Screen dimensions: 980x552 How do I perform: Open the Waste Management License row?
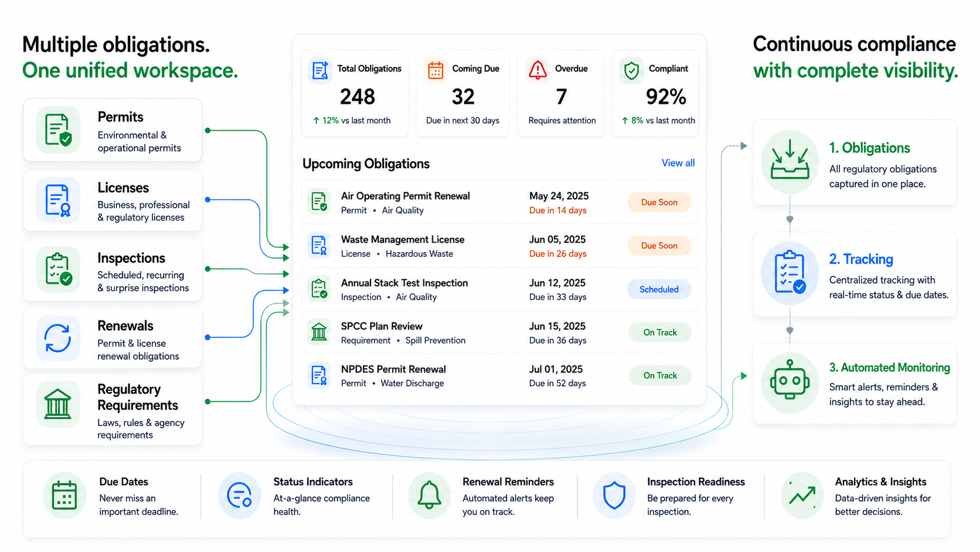[500, 246]
